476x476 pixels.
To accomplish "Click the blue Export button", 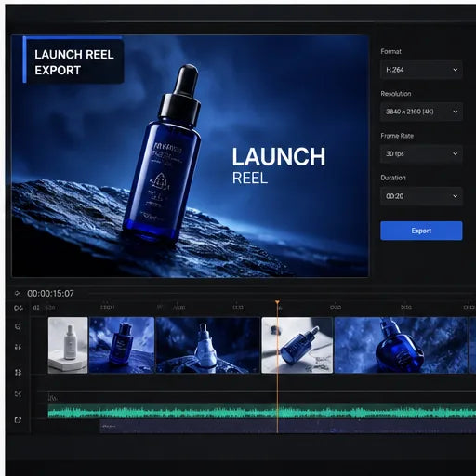I will 421,231.
